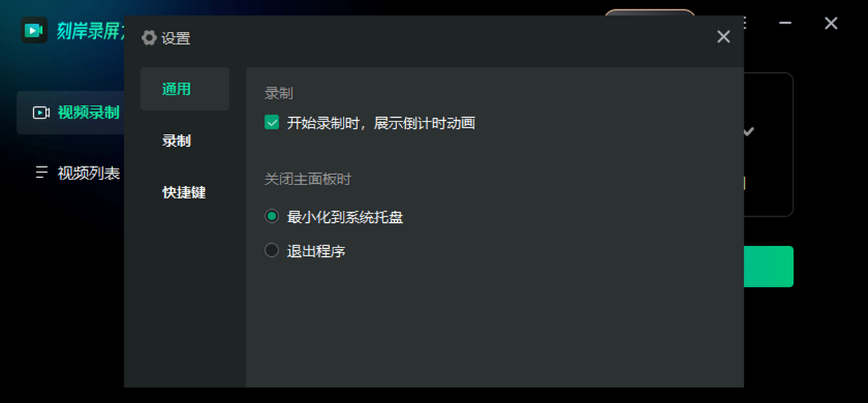The image size is (868, 403).
Task: Select the 退出程序 radio button
Action: [x=272, y=251]
